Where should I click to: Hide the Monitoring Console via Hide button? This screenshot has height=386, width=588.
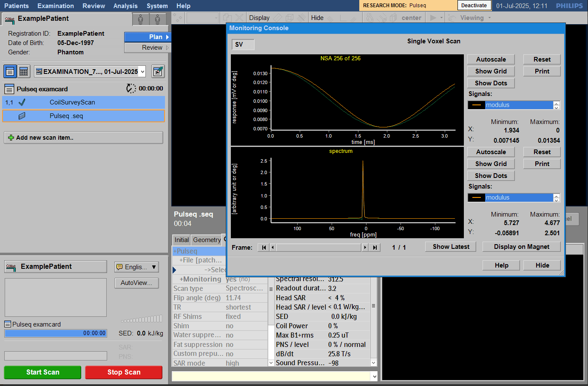pos(543,265)
